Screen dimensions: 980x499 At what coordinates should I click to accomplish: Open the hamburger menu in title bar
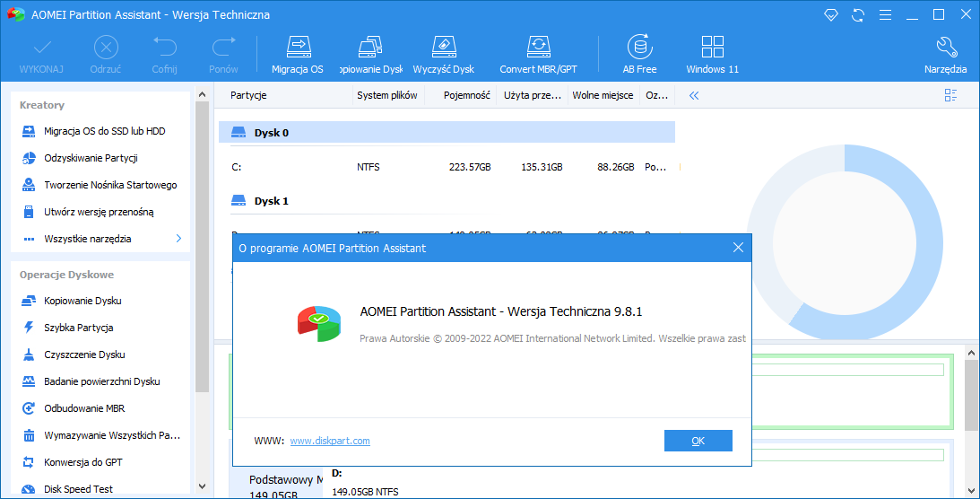coord(885,15)
